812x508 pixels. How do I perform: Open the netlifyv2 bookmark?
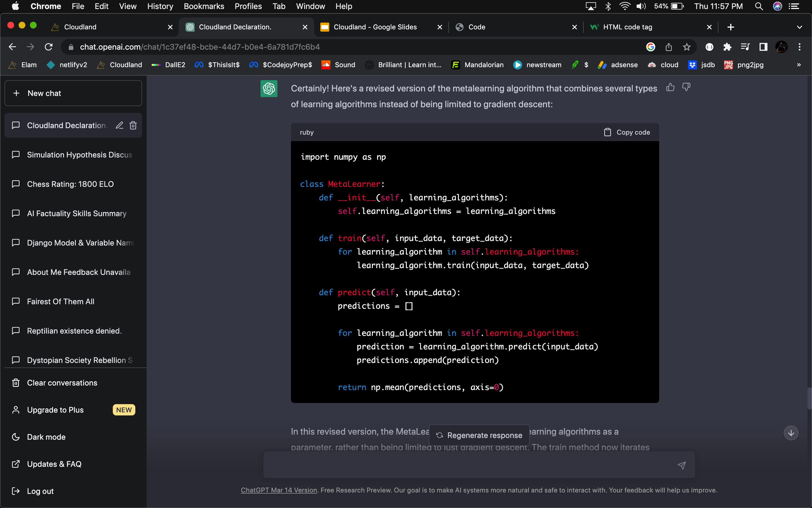[67, 65]
